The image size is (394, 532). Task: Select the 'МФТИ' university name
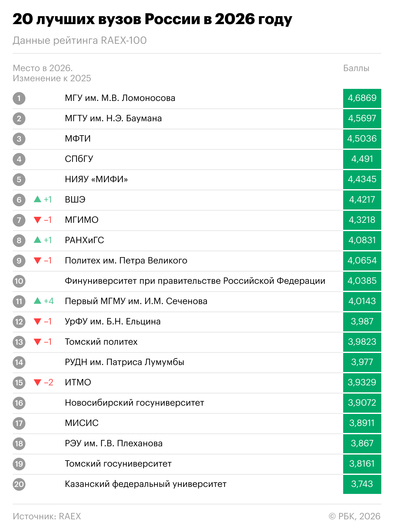click(x=78, y=139)
